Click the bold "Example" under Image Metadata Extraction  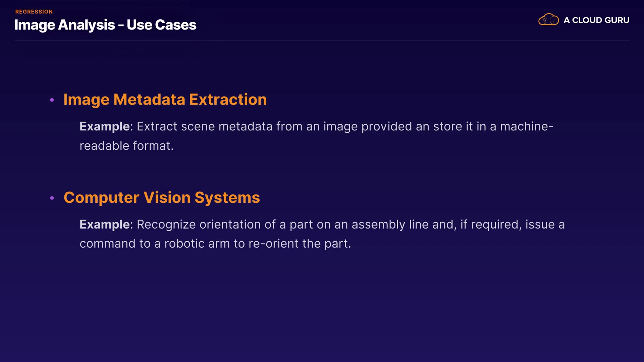click(x=105, y=126)
